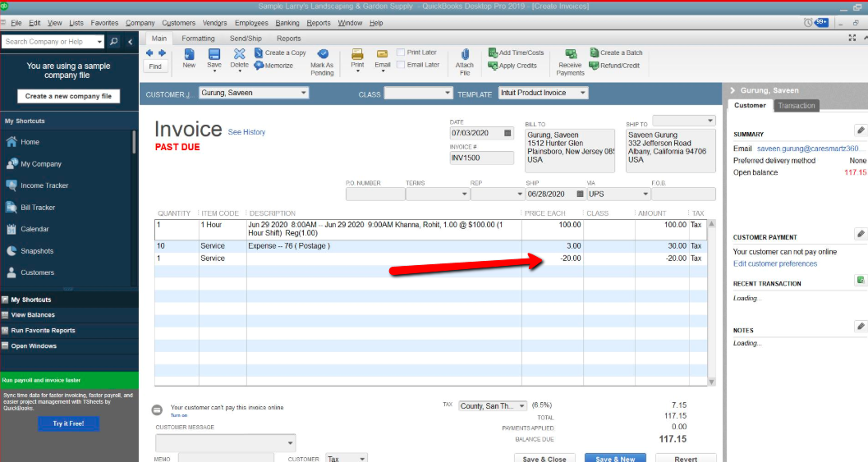Click Create a Copy icon
This screenshot has width=868, height=462.
[x=259, y=53]
